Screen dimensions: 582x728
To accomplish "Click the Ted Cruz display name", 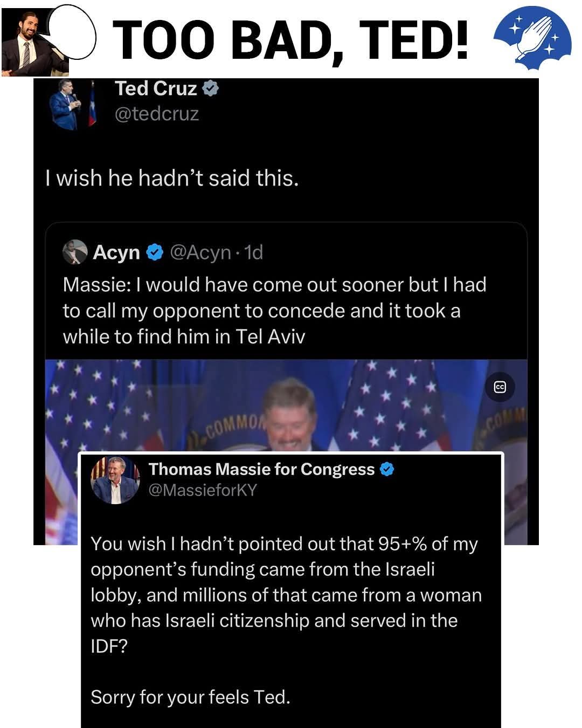I will pyautogui.click(x=156, y=88).
